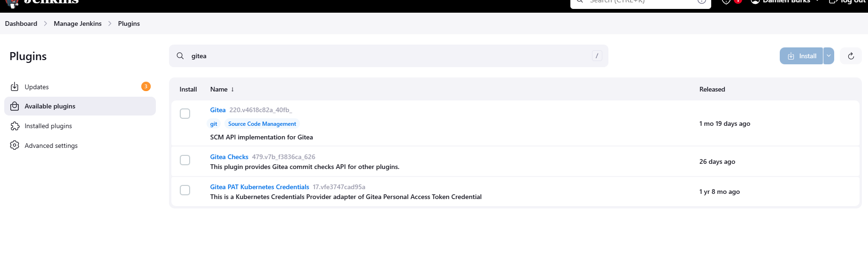The image size is (868, 261).
Task: Click the slash shortcut hint in search
Action: click(597, 56)
